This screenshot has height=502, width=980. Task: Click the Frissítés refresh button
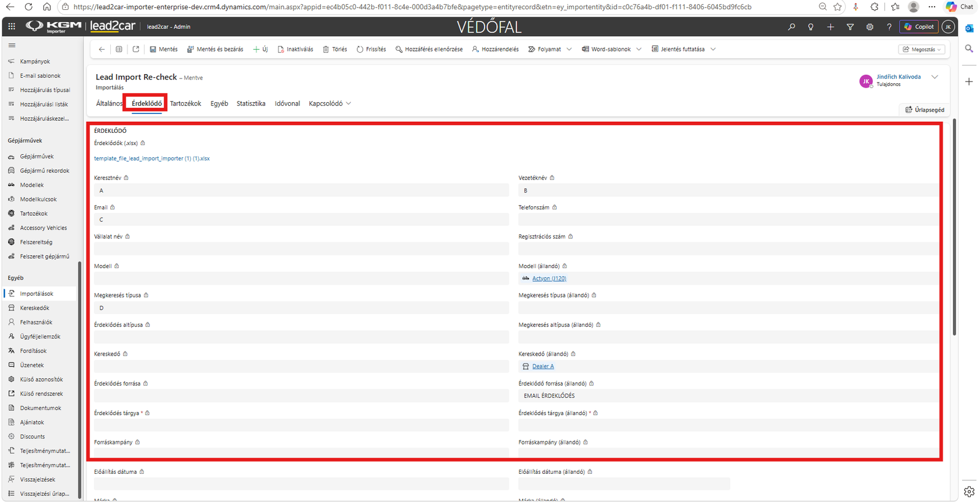371,49
